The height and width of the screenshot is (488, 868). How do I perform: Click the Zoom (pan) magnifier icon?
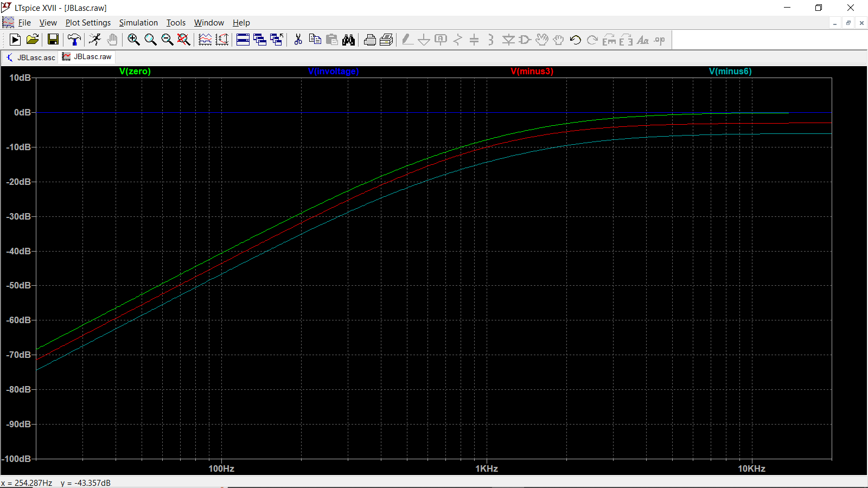point(150,40)
